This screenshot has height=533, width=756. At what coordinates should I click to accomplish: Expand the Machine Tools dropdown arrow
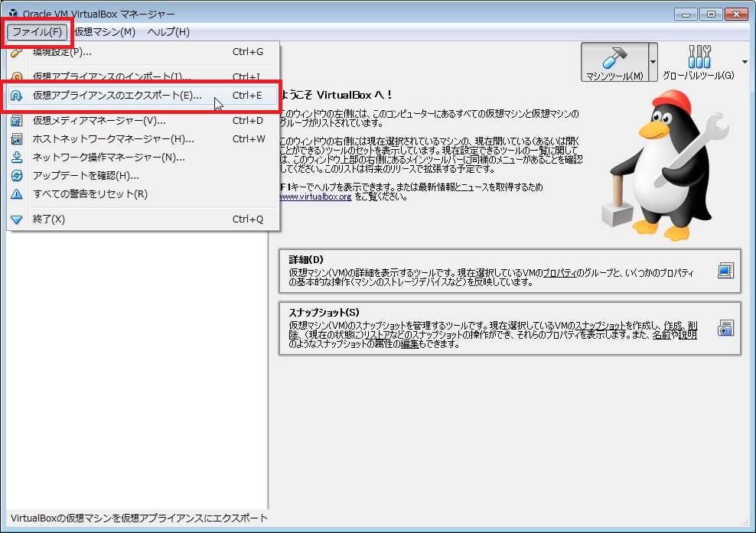tap(653, 62)
